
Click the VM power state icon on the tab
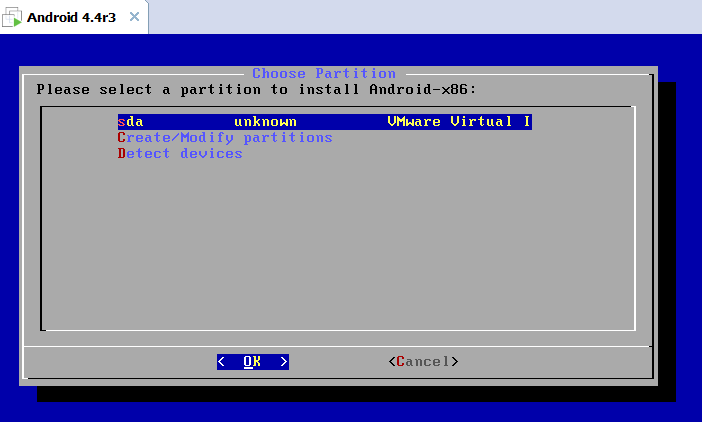(12, 17)
